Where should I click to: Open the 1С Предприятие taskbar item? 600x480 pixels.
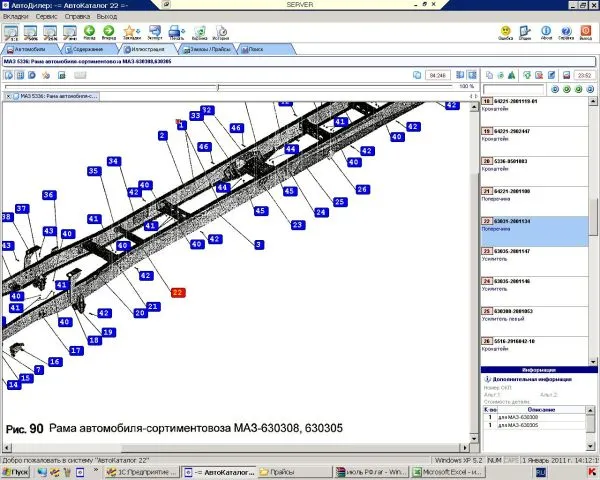point(141,472)
